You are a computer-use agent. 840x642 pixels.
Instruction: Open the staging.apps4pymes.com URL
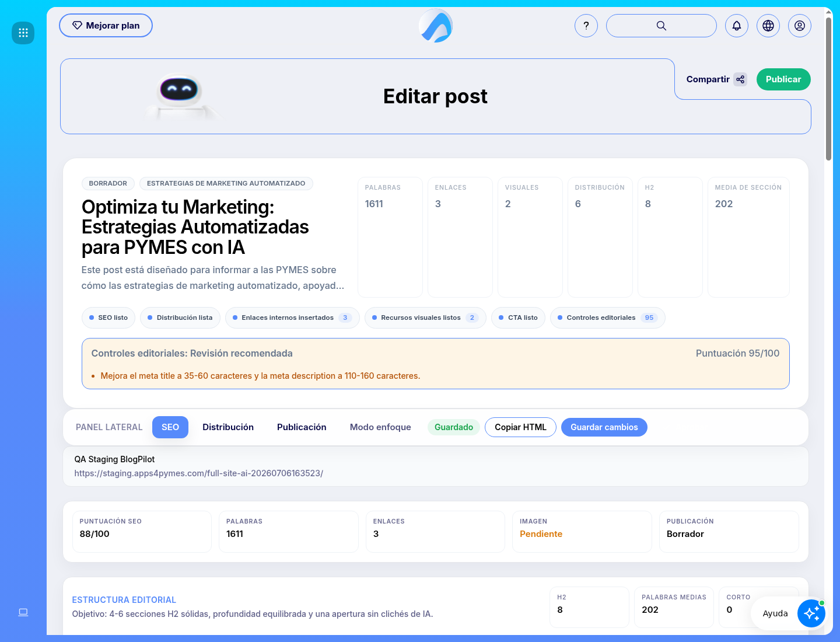click(199, 473)
